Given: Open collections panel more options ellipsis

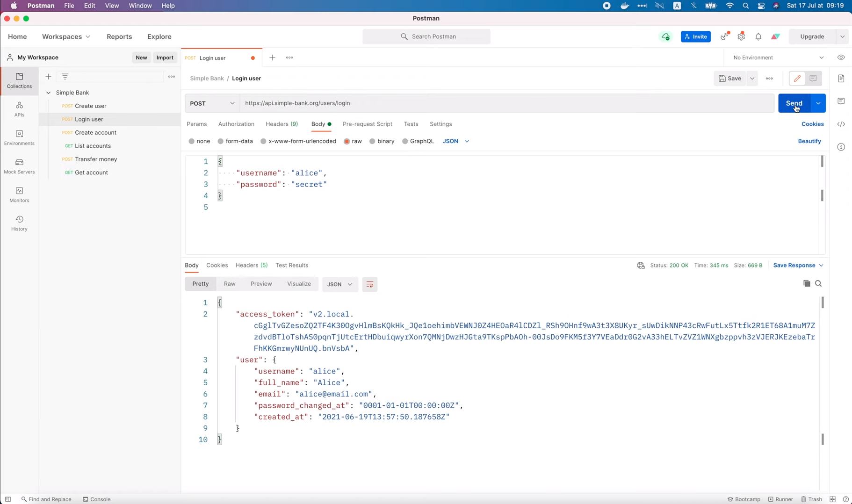Looking at the screenshot, I should pos(172,77).
